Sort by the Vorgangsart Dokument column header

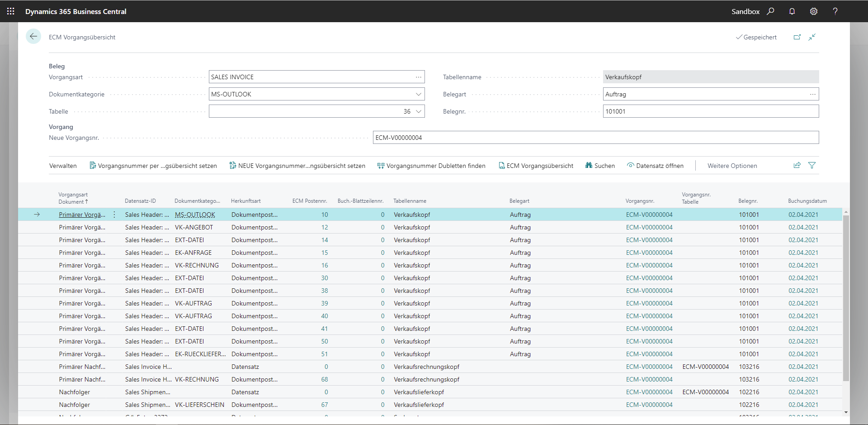pyautogui.click(x=73, y=198)
